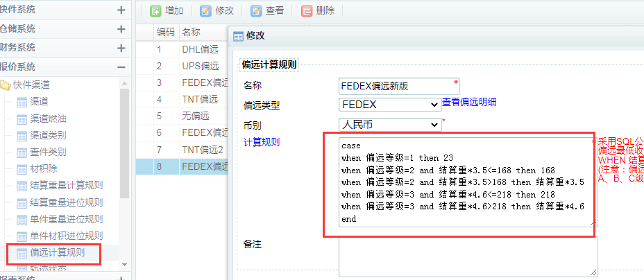Click the 查看 view toolbar icon
The image size is (644, 280).
pos(256,10)
